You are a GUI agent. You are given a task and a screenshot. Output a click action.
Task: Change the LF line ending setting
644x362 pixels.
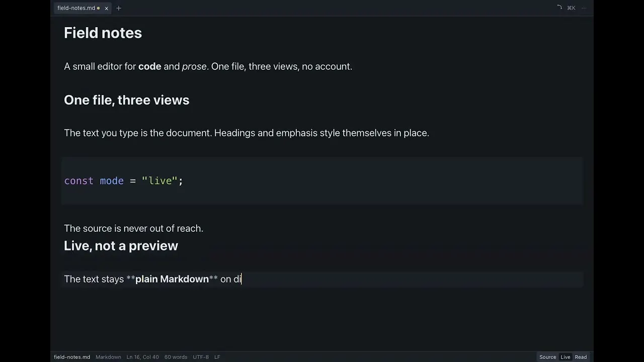click(217, 357)
